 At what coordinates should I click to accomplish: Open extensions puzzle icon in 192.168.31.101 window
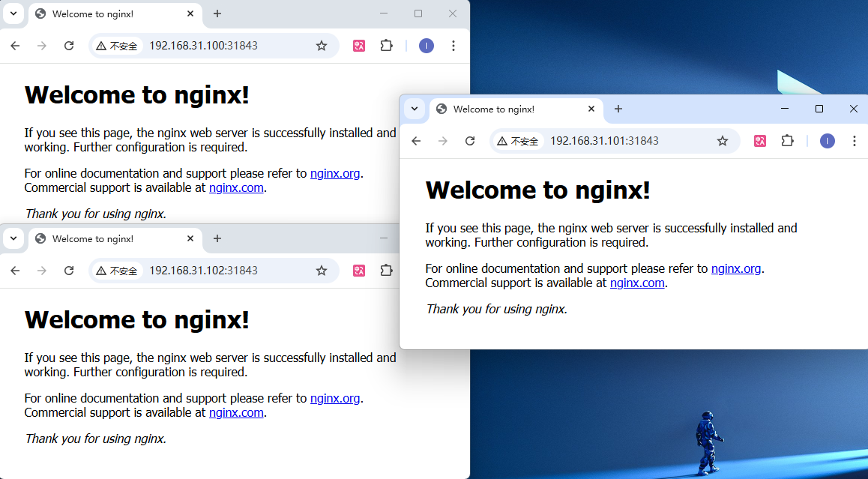pyautogui.click(x=786, y=141)
